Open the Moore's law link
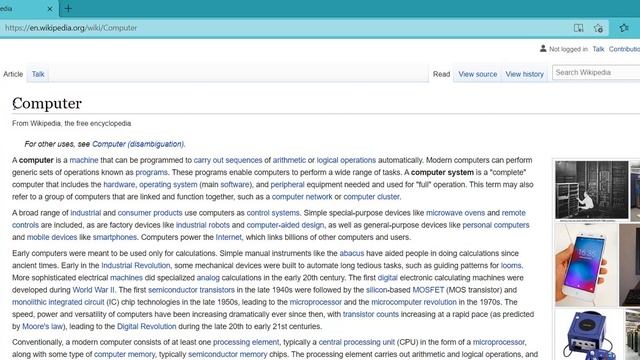Viewport: 640px width, 360px height. pyautogui.click(x=42, y=327)
